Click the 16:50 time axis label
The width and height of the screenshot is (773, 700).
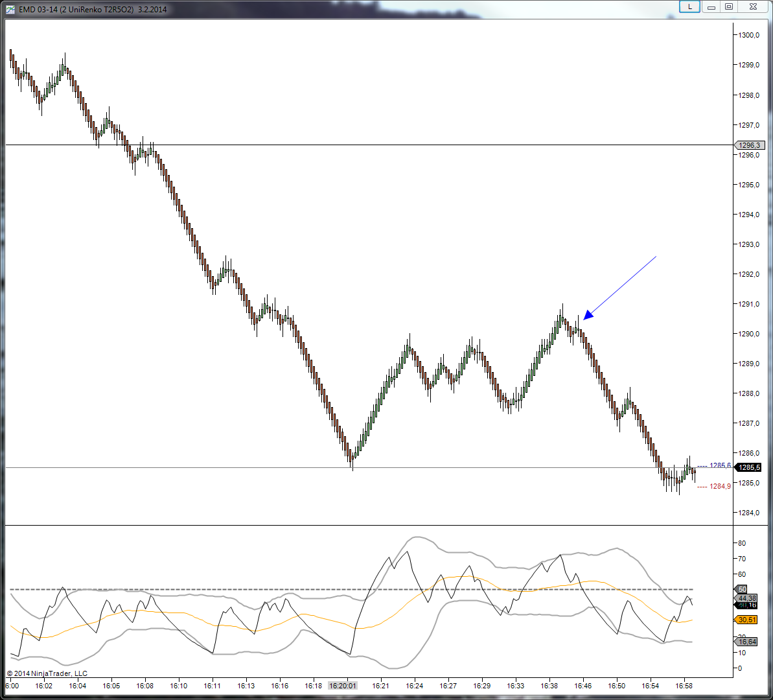coord(616,686)
